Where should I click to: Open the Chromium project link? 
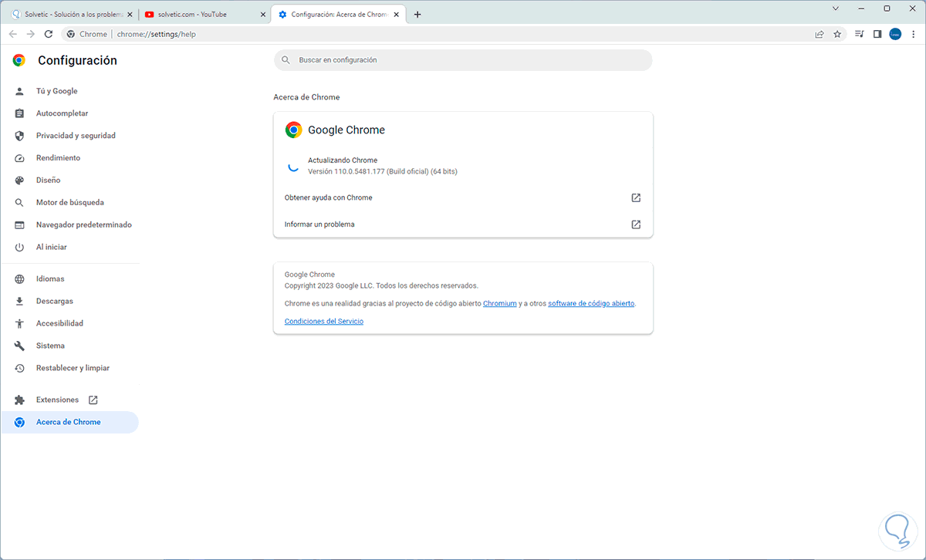[x=499, y=304]
